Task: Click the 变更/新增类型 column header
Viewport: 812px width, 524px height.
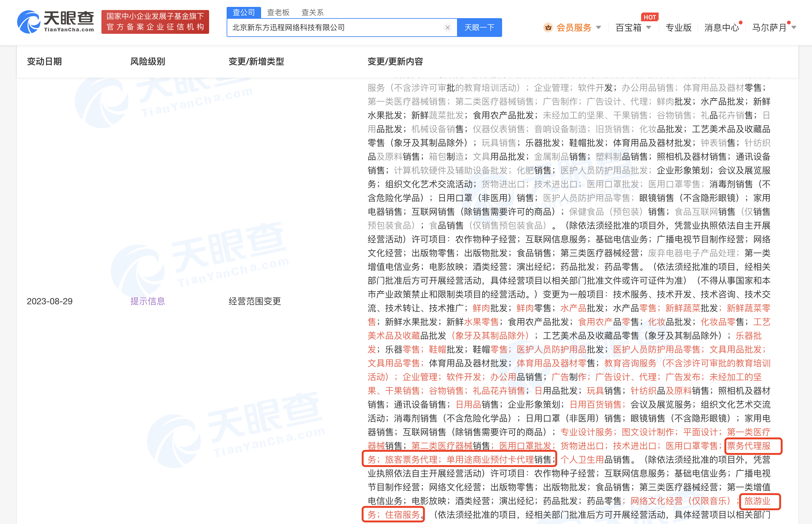Action: 256,62
